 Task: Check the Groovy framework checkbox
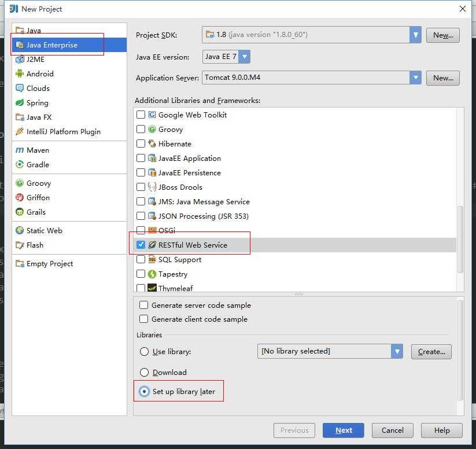(x=141, y=129)
